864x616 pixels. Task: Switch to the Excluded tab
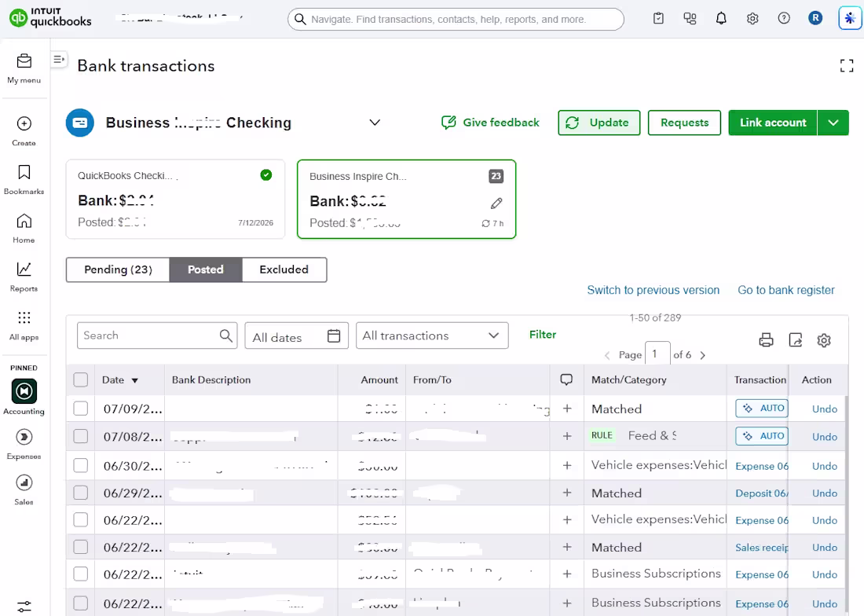coord(284,269)
